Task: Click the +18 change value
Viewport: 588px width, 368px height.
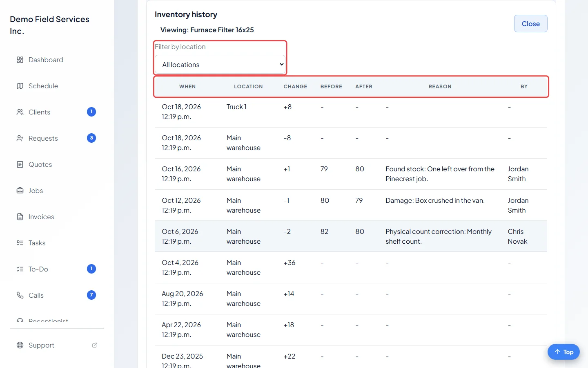Action: click(x=289, y=325)
